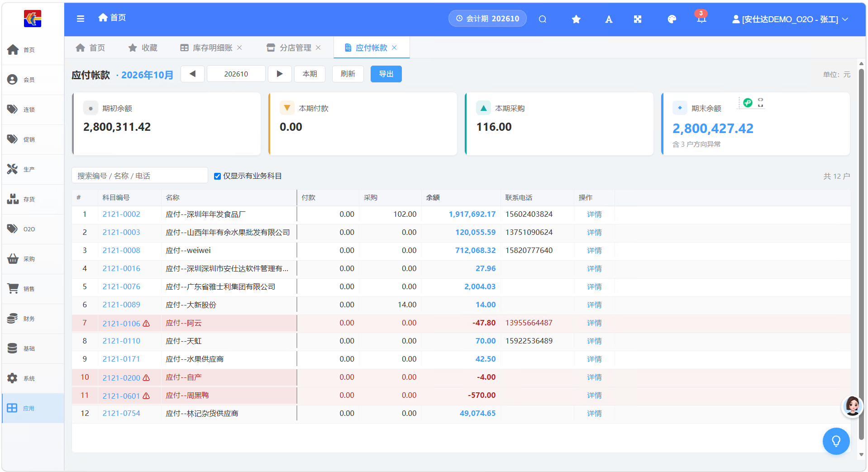The height and width of the screenshot is (472, 868).
Task: Click the 本期 current period button
Action: [310, 74]
